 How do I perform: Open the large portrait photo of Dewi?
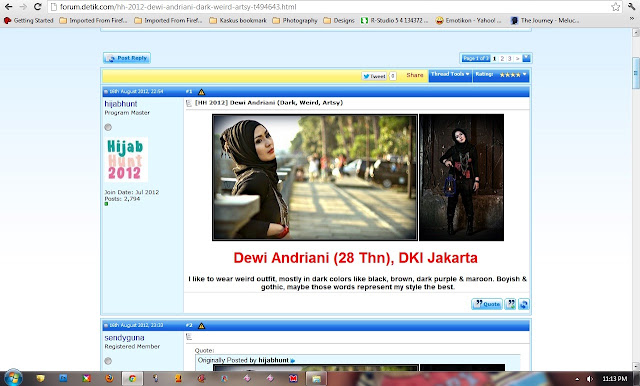point(315,177)
